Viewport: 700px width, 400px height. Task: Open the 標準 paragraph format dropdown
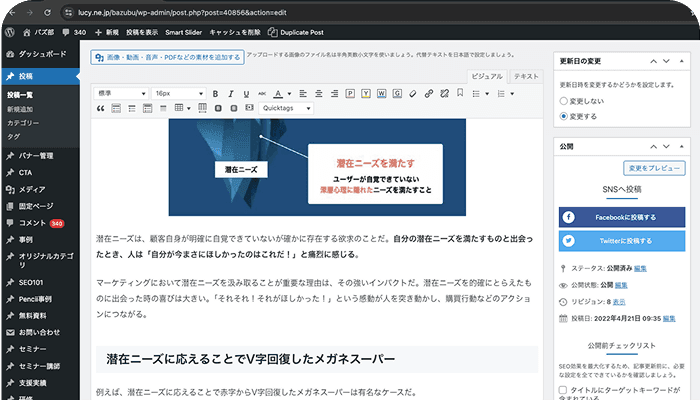pyautogui.click(x=121, y=93)
